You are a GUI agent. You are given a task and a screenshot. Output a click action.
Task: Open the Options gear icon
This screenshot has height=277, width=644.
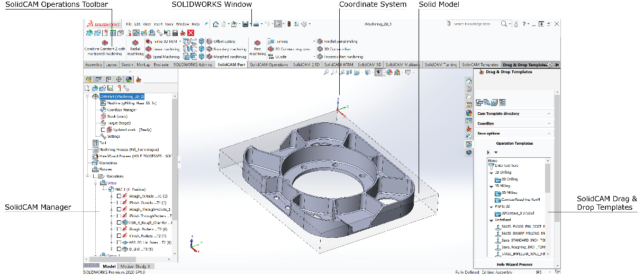304,24
